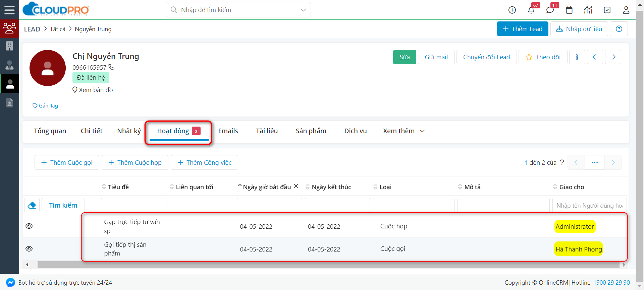Open the chat messages icon
This screenshot has height=290, width=644.
pyautogui.click(x=550, y=10)
